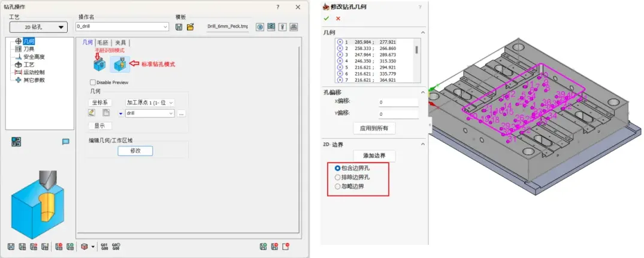Open the D_drill operation name dropdown

pos(165,27)
